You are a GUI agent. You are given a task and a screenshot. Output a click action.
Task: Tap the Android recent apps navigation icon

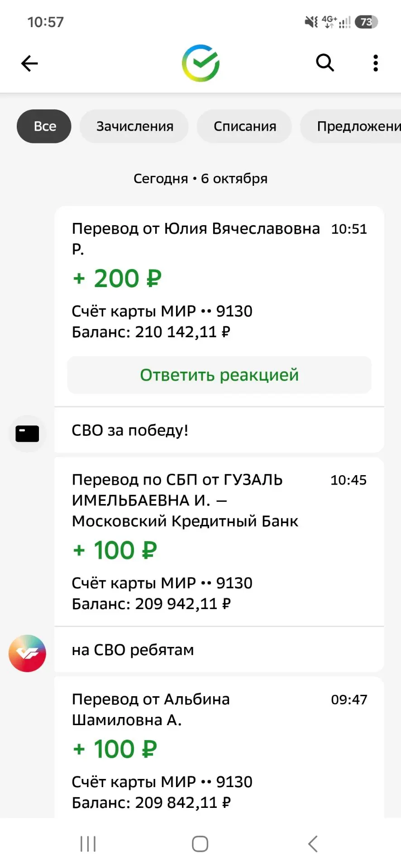88,844
